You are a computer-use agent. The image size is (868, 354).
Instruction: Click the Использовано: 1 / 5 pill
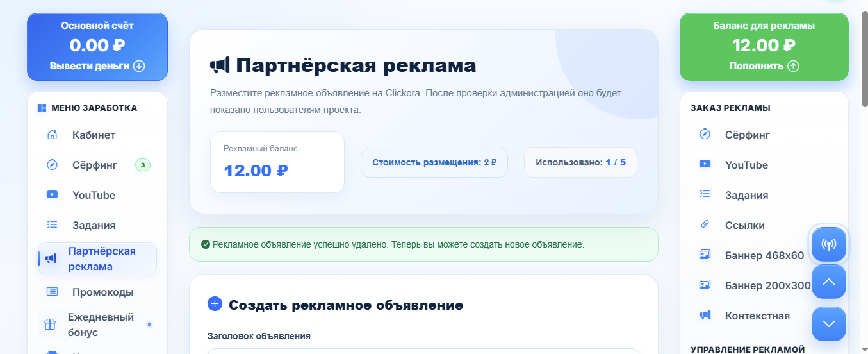click(581, 162)
